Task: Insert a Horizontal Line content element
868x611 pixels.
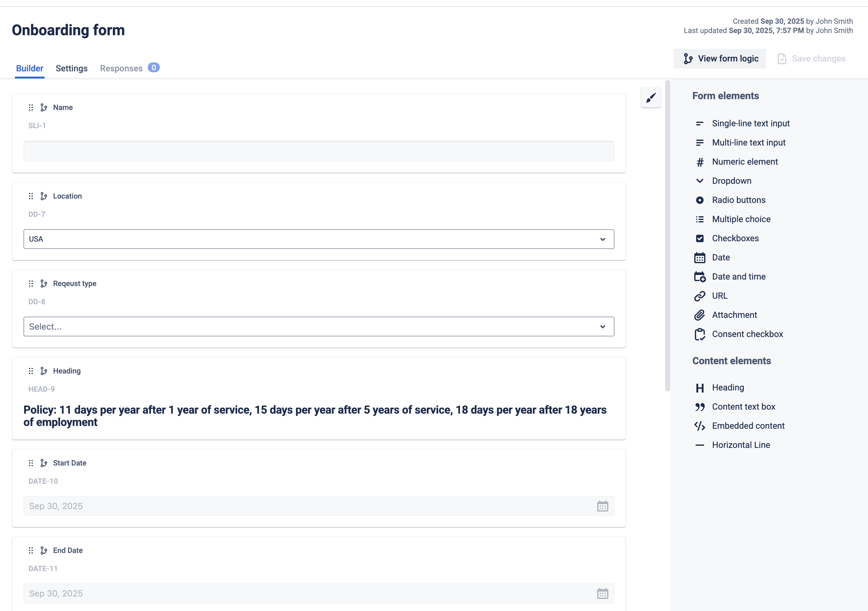Action: coord(741,445)
